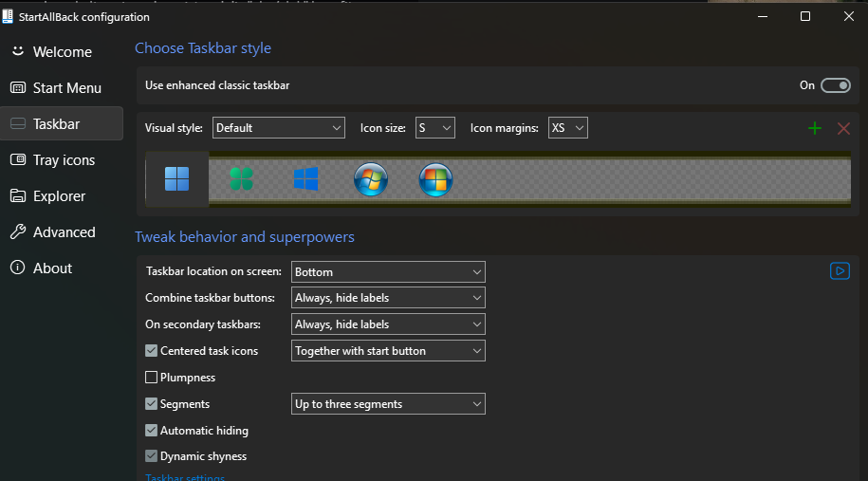This screenshot has height=481, width=868.
Task: Uncheck Dynamic shyness
Action: pos(151,455)
